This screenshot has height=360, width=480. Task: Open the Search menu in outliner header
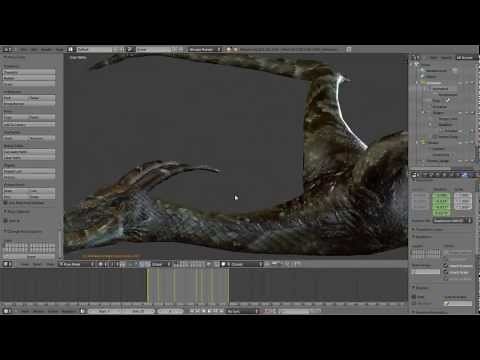click(x=447, y=57)
